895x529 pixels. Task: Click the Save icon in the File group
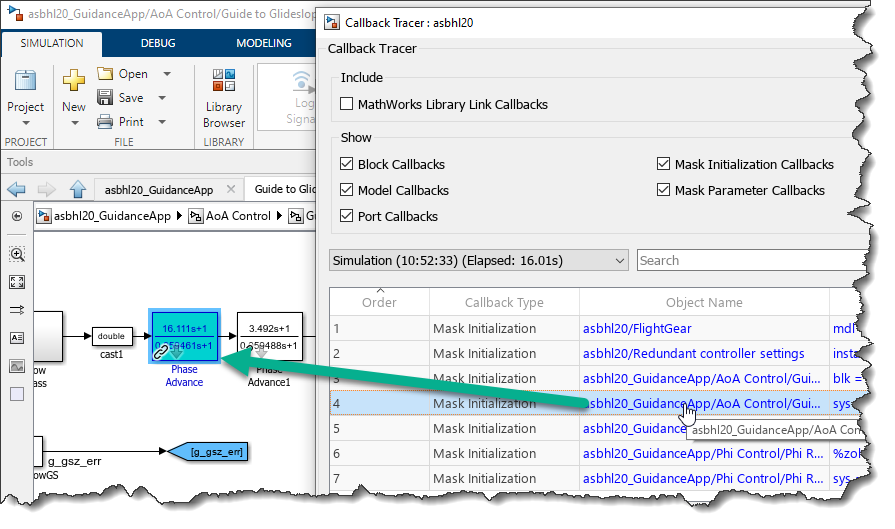tap(106, 98)
